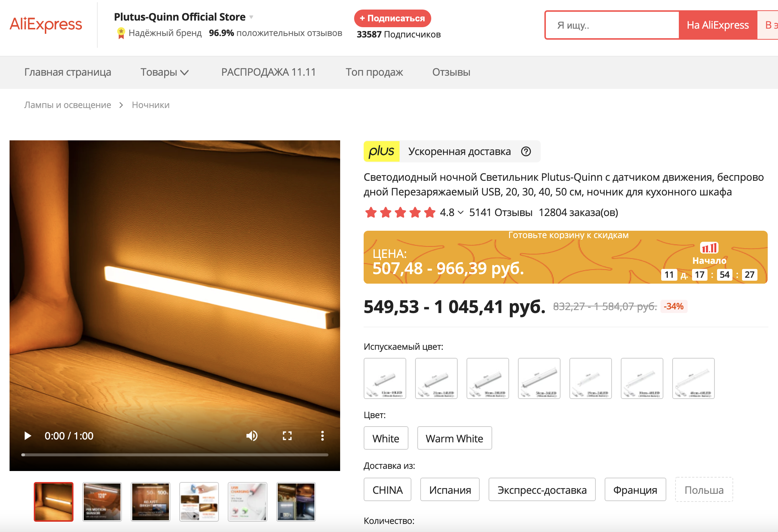
Task: Select Warm White color option
Action: 454,438
